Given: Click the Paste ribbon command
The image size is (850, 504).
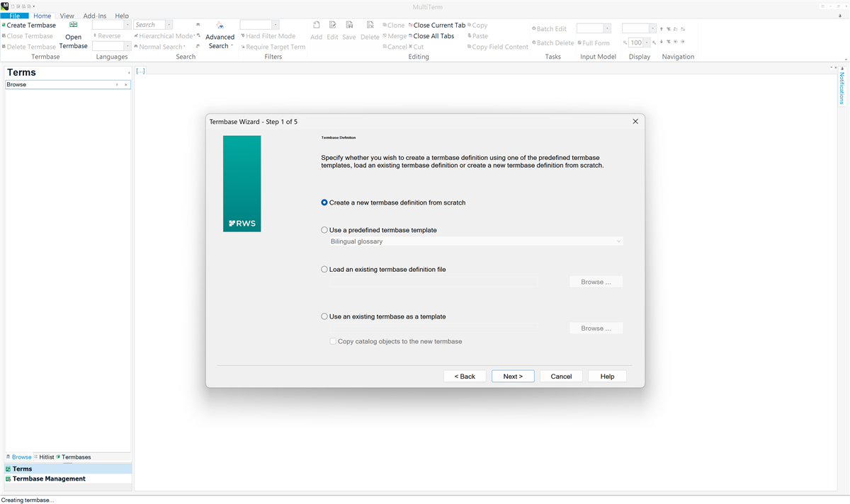Looking at the screenshot, I should coord(477,36).
